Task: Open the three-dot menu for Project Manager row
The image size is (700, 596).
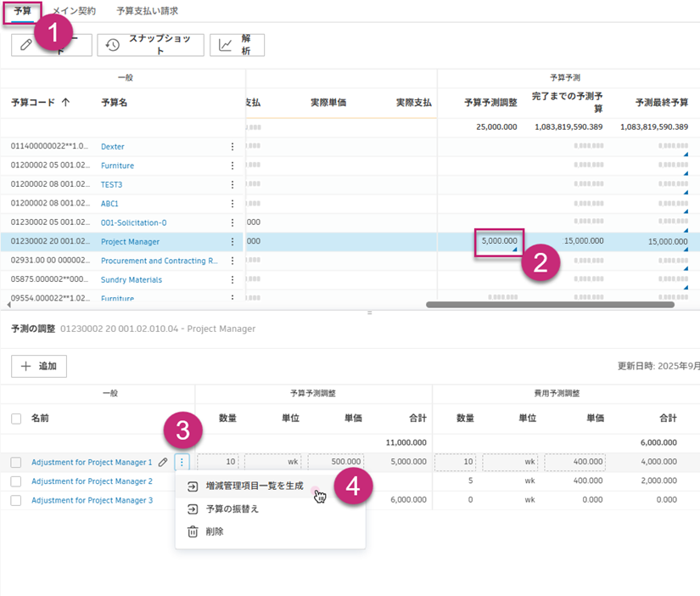Action: pyautogui.click(x=232, y=242)
